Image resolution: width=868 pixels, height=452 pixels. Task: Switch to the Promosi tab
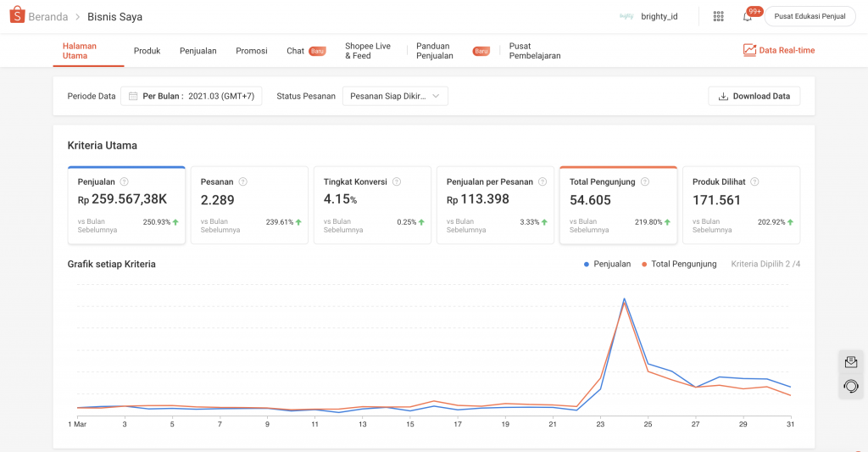(x=251, y=50)
